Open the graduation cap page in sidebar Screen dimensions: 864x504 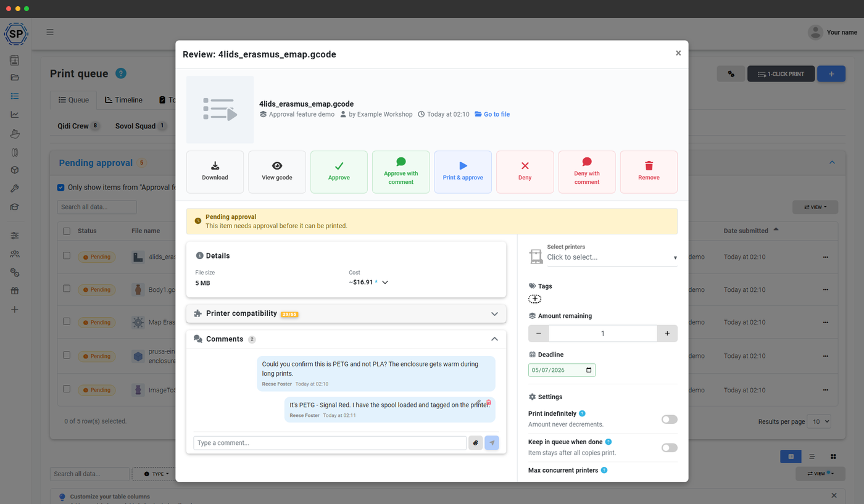click(15, 207)
